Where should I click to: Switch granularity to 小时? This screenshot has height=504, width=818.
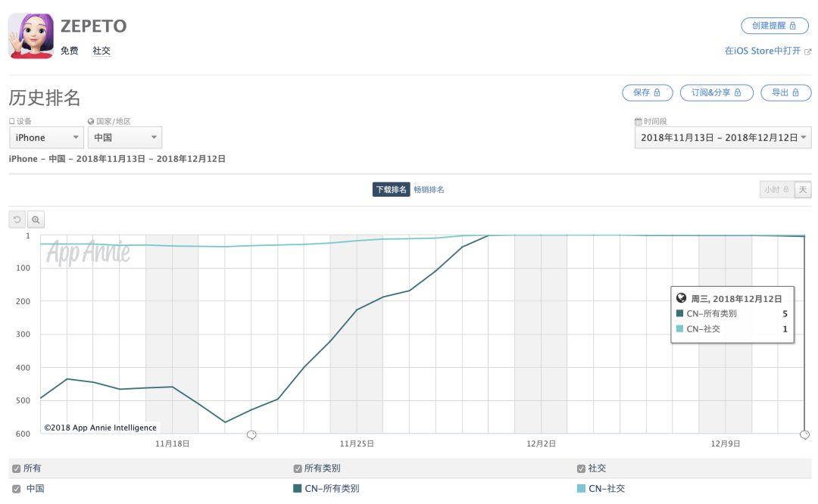[777, 190]
